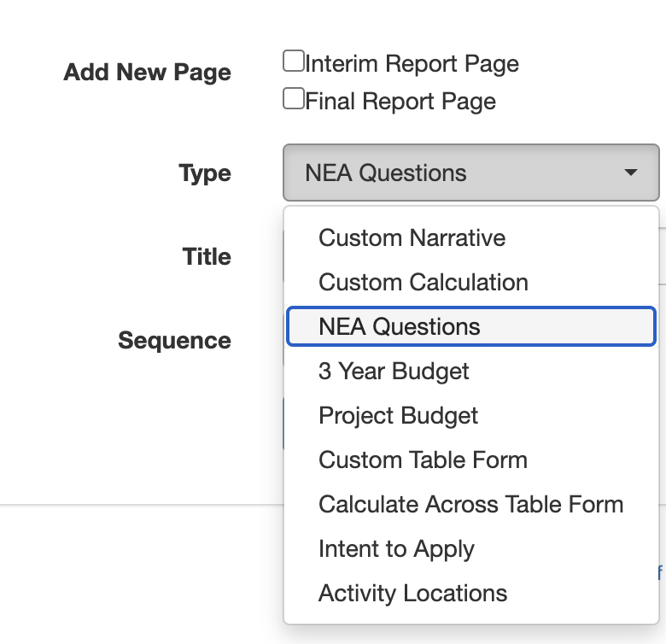The height and width of the screenshot is (644, 666).
Task: Select Intent to Apply option
Action: tap(471, 548)
